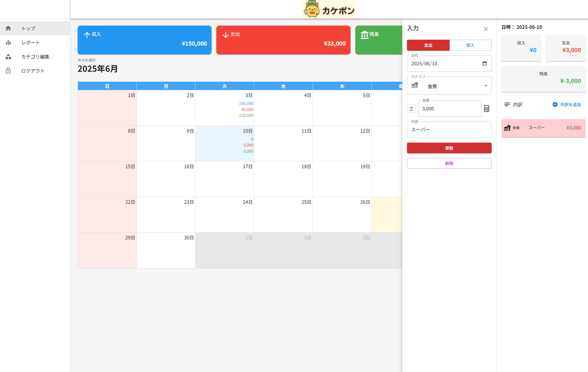Click the 日付 field showing 2025/06/10
The image size is (588, 372).
pyautogui.click(x=449, y=64)
